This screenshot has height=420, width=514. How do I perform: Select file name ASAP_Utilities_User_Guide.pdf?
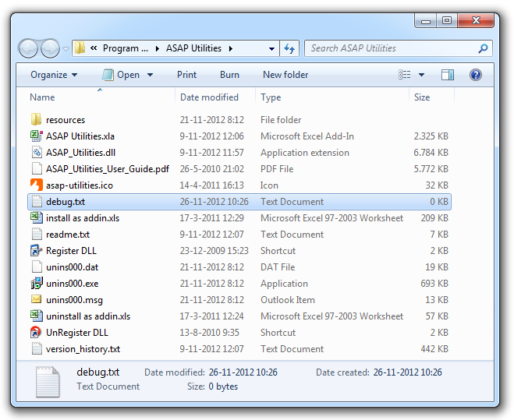108,169
